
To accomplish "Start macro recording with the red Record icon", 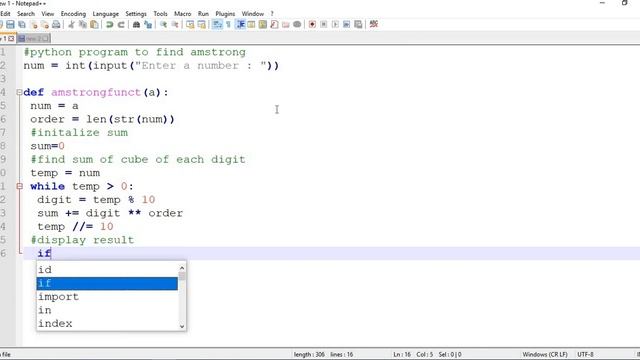I will click(x=312, y=24).
